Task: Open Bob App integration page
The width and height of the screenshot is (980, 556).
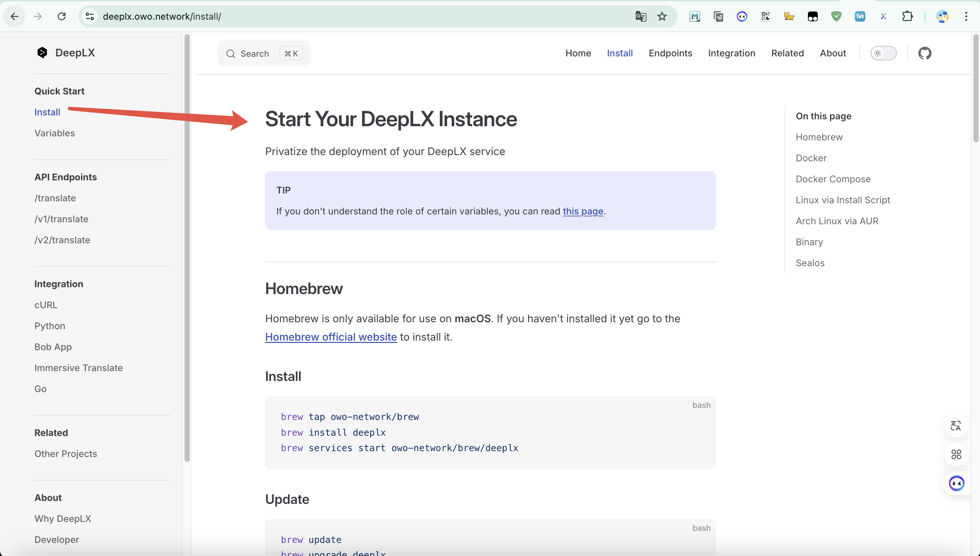Action: pyautogui.click(x=53, y=347)
